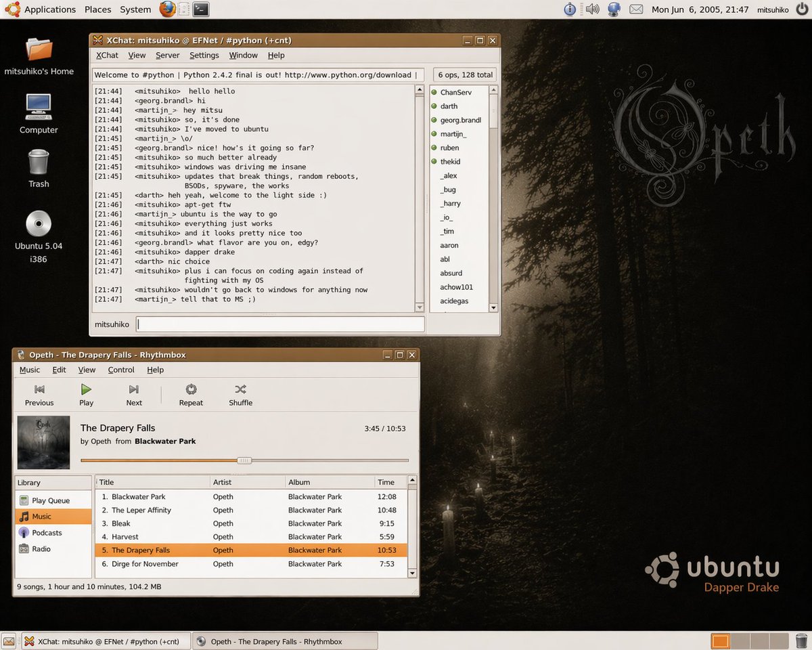Sort tracks by Title column header

153,482
